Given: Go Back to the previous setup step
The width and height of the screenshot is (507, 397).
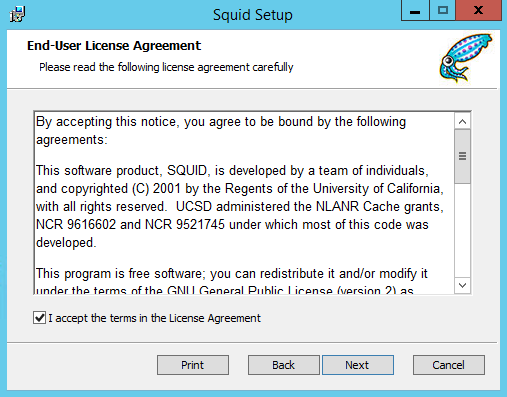Looking at the screenshot, I should pos(283,365).
